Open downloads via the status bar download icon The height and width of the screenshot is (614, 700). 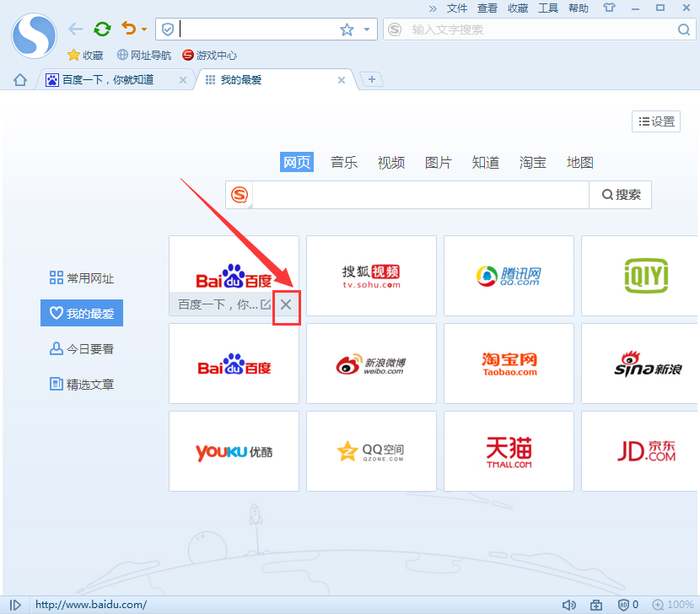tap(595, 604)
